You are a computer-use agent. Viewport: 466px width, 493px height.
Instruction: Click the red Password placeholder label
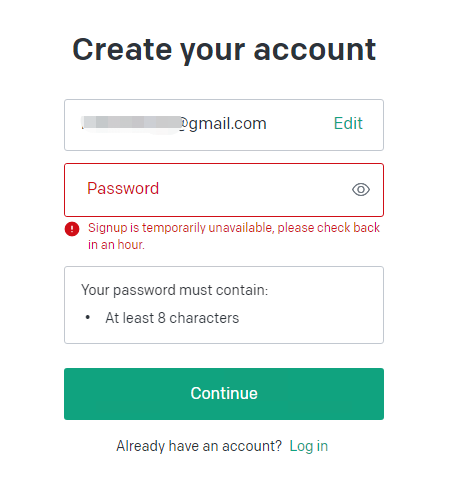(x=123, y=188)
